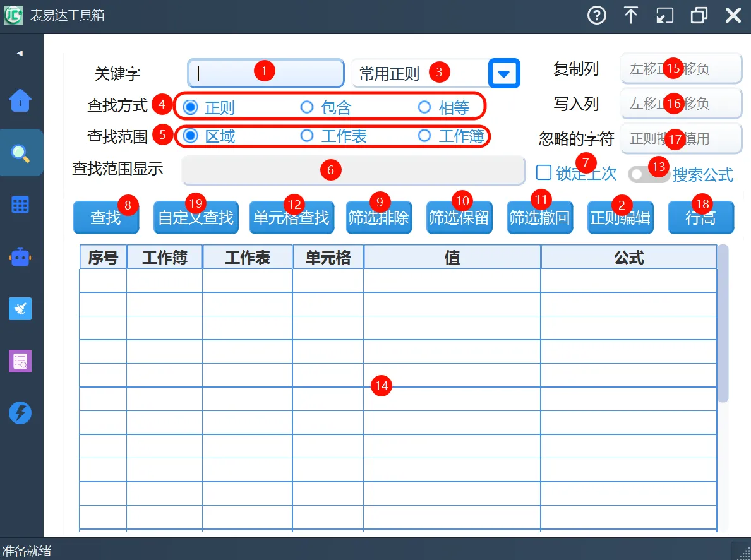Click the 行高 button
751x560 pixels.
(700, 217)
